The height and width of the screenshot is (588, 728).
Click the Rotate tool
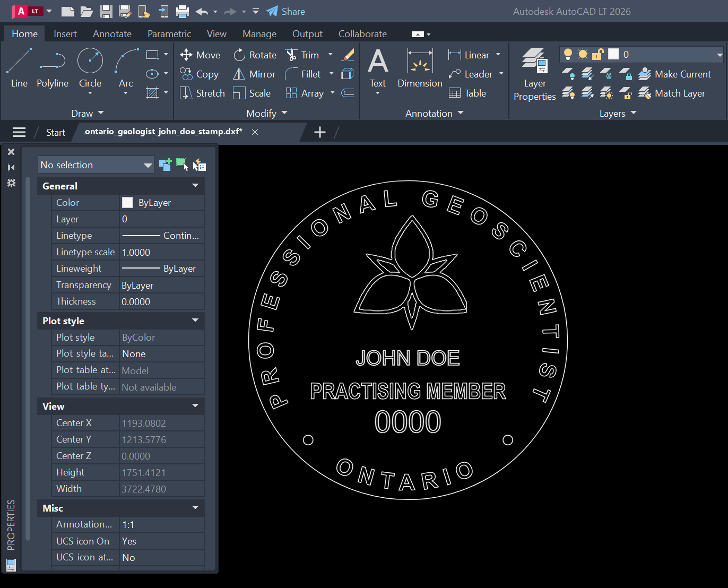pos(255,55)
